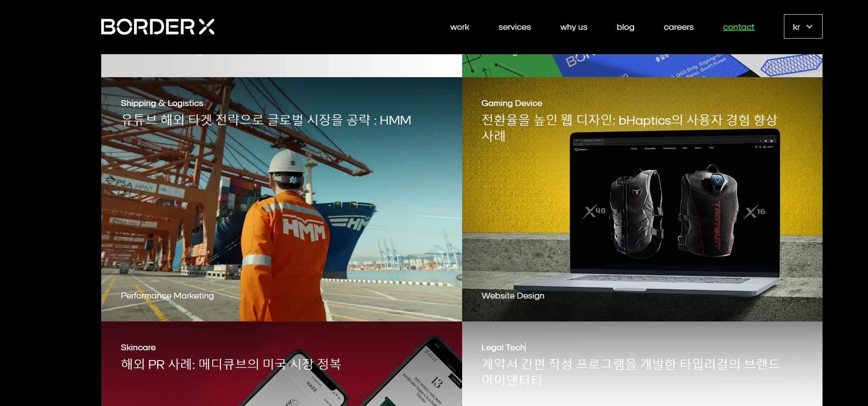Navigate to the careers page
Screen dimensions: 868x406
[x=678, y=27]
